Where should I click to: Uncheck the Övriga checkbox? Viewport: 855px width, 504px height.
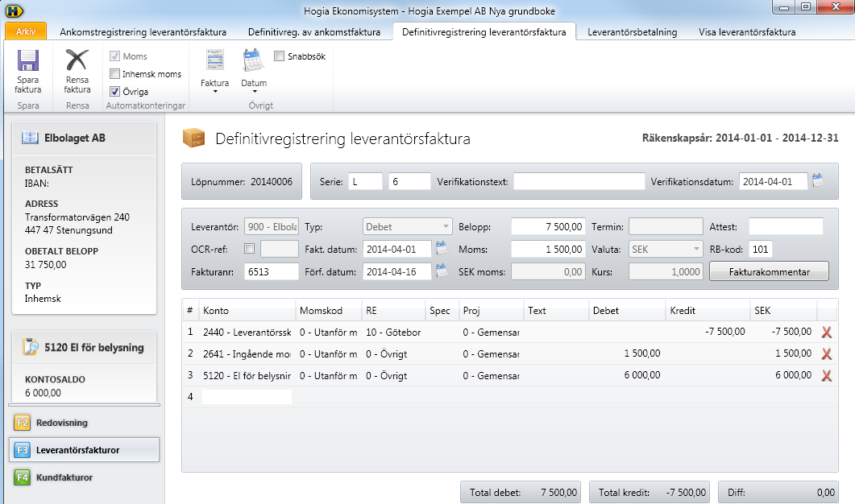tap(114, 92)
